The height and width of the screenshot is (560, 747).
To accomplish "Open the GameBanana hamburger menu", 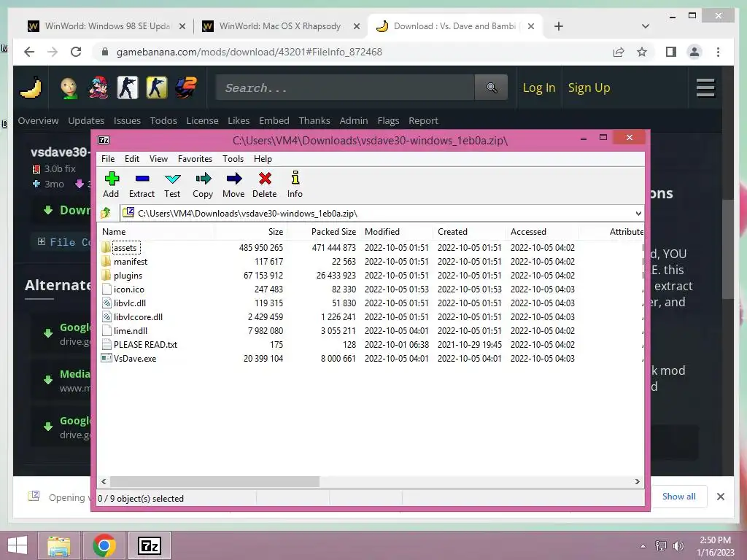I will (705, 87).
